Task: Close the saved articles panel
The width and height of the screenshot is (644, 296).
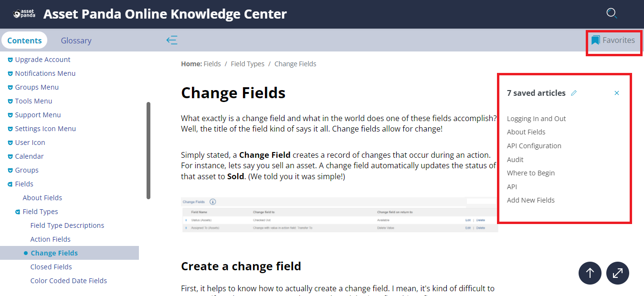Action: coord(617,93)
